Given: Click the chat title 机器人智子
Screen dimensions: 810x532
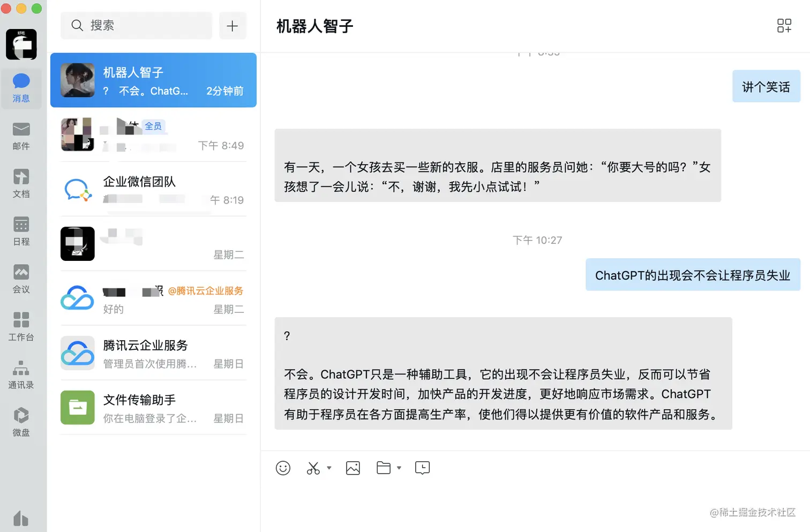Looking at the screenshot, I should pyautogui.click(x=314, y=26).
